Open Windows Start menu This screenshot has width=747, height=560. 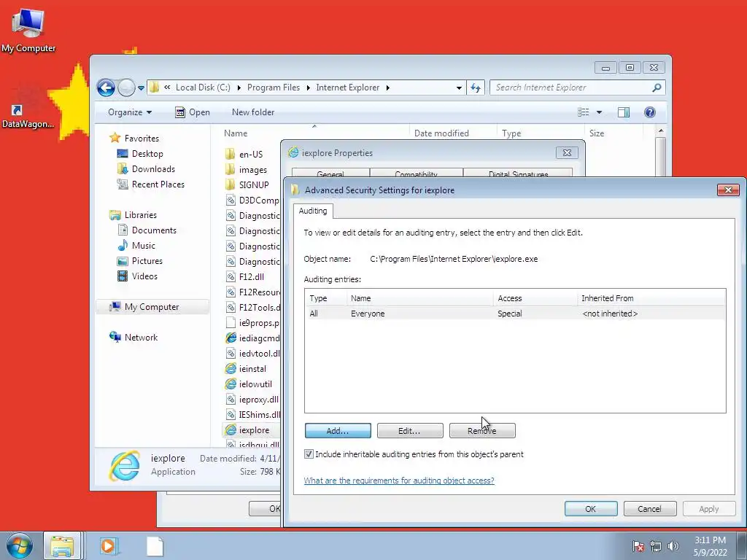[x=19, y=545]
